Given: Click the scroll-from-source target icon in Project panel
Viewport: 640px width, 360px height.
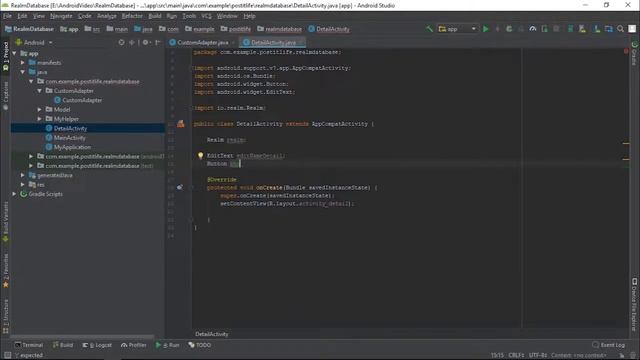Looking at the screenshot, I should tap(121, 42).
